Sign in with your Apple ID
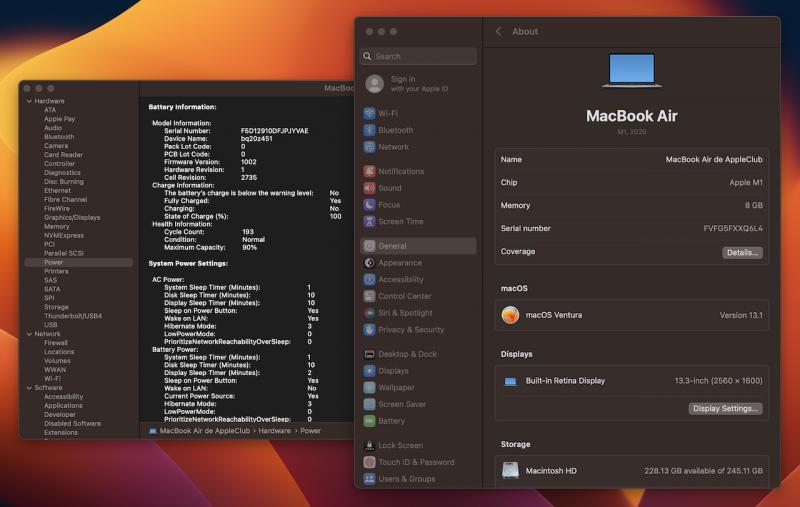 (x=419, y=84)
